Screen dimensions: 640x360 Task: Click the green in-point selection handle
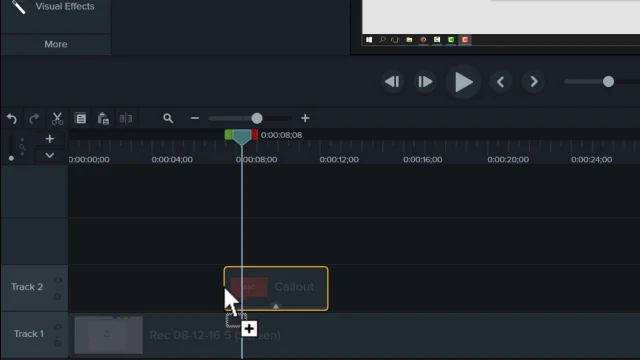tap(228, 135)
